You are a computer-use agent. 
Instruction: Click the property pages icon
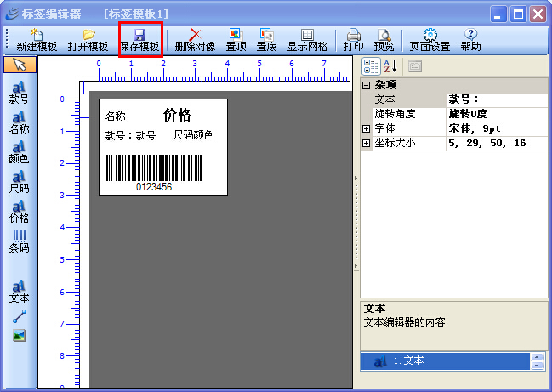(415, 66)
